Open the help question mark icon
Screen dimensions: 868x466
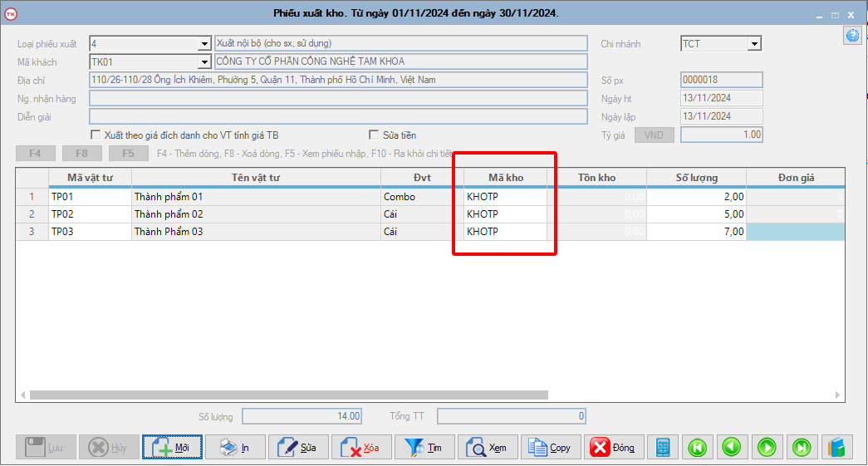tap(851, 36)
